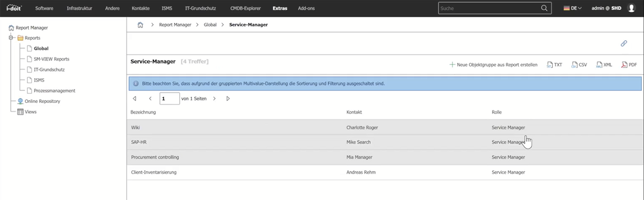Open the Infrastruktur menu

79,8
